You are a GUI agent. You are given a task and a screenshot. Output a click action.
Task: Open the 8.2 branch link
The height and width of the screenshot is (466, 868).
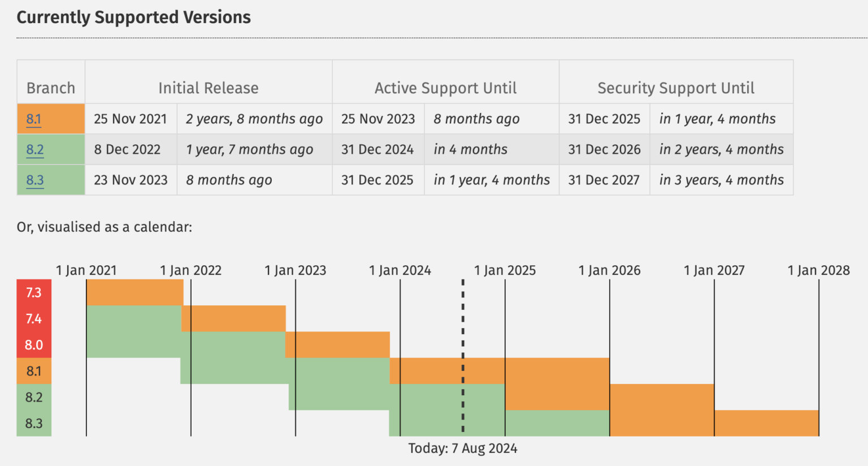click(34, 150)
